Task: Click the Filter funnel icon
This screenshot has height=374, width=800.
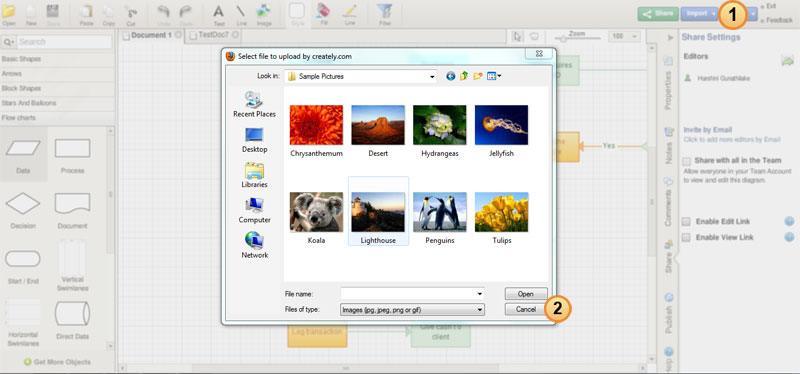Action: 385,11
